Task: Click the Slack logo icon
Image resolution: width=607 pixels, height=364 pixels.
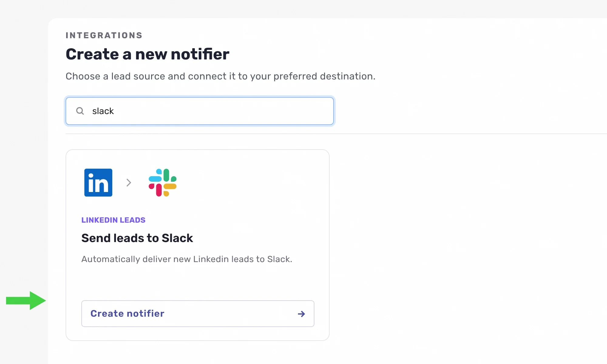Action: tap(163, 183)
